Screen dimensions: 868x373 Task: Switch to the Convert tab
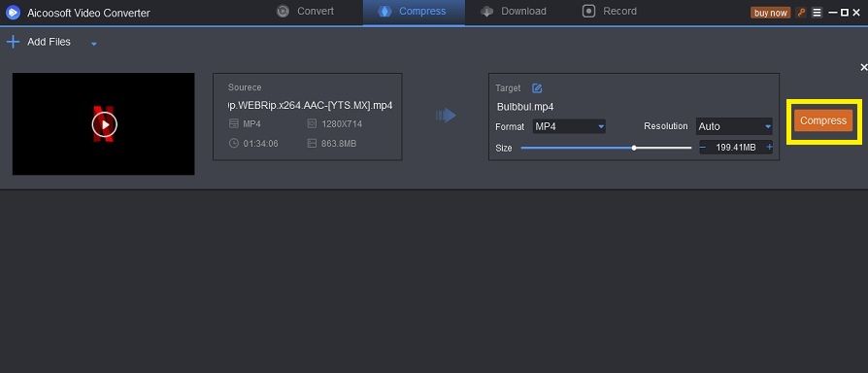(x=305, y=11)
